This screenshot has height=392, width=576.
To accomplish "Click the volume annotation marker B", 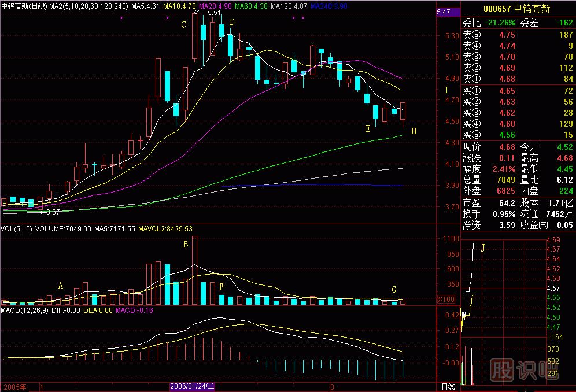I will (x=186, y=245).
